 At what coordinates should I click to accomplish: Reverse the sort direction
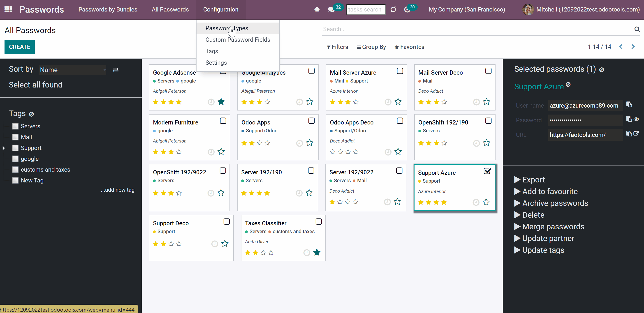(116, 70)
